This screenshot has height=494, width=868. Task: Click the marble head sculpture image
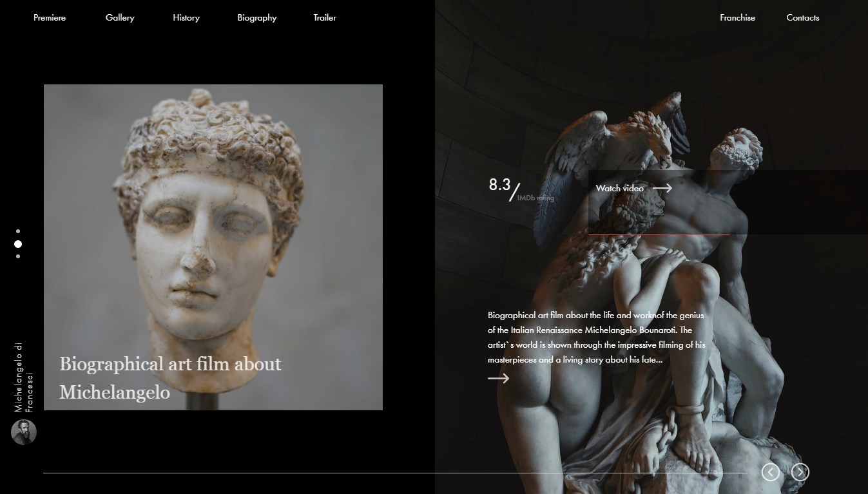[213, 247]
